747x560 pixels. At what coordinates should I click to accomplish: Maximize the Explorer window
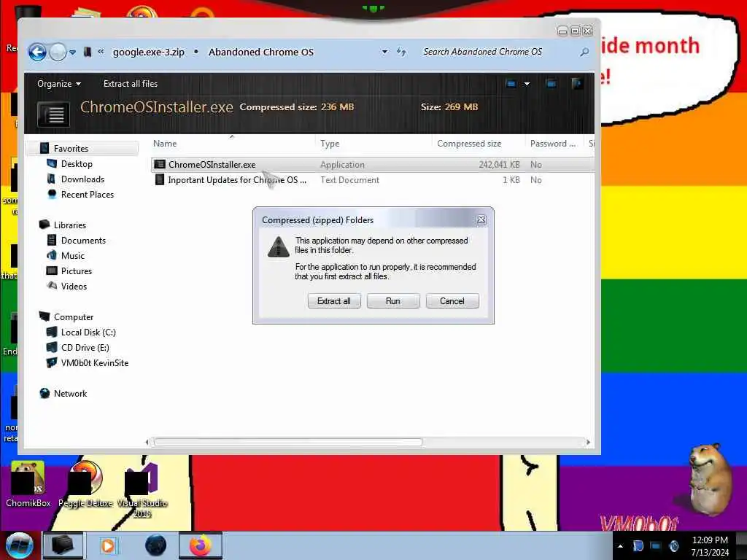click(575, 31)
